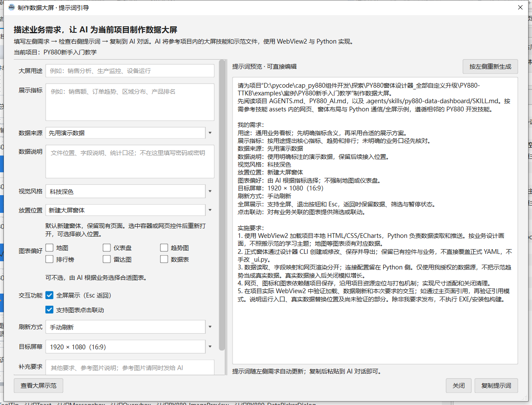Open the 视觉风格 dropdown arrow
The image size is (532, 405).
(x=210, y=191)
